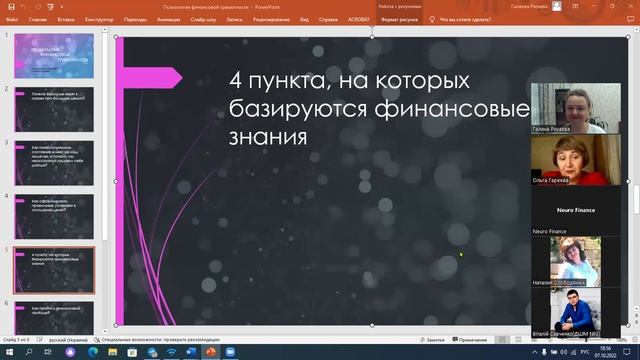The height and width of the screenshot is (360, 640).
Task: Open File Explorer from taskbar
Action: click(x=113, y=352)
